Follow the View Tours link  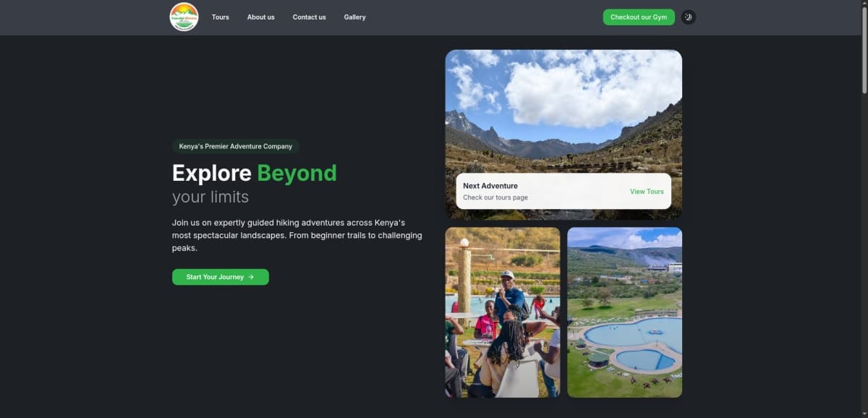[646, 192]
